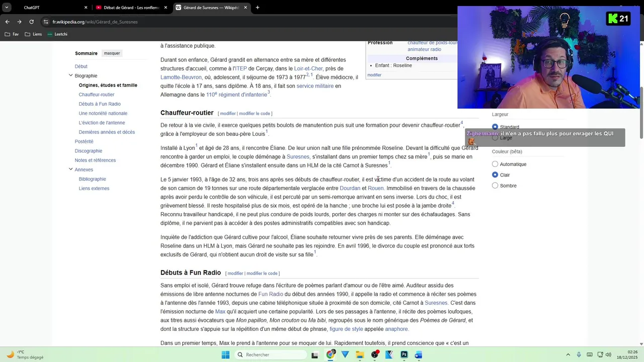644x362 pixels.
Task: Select the Standard width radio button
Action: click(495, 127)
